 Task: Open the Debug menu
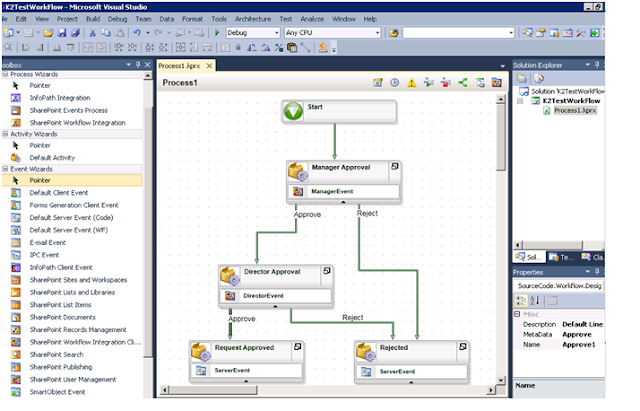(x=117, y=19)
